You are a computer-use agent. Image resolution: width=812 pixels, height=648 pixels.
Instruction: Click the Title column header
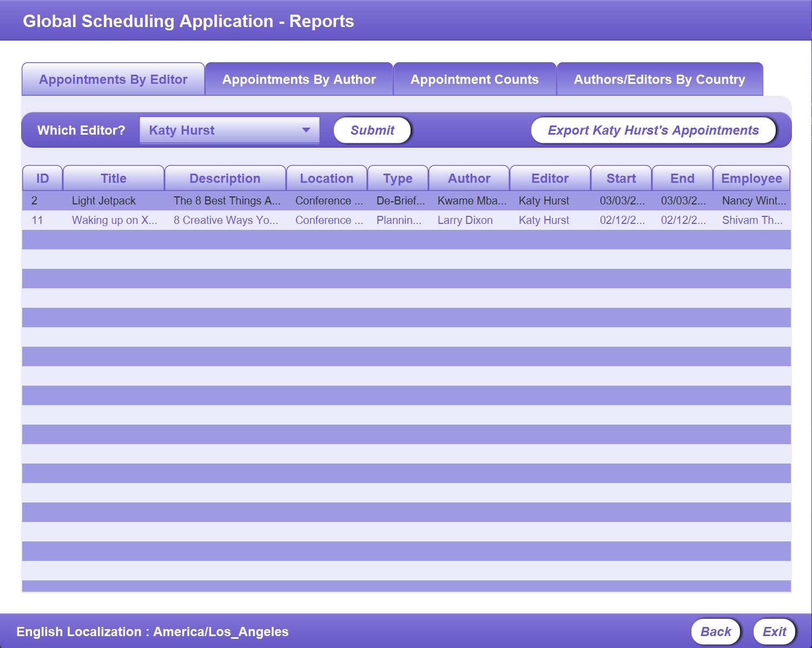[x=114, y=177]
